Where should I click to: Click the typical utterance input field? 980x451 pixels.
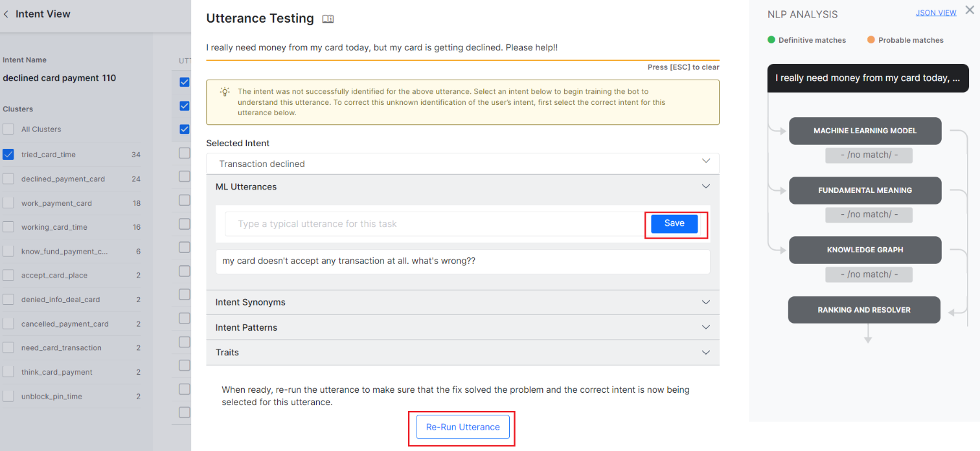click(434, 224)
